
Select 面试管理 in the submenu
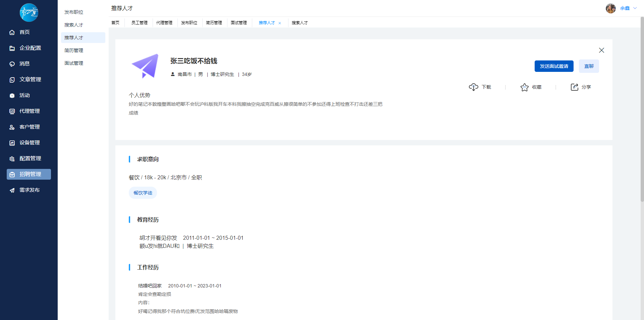[x=74, y=63]
